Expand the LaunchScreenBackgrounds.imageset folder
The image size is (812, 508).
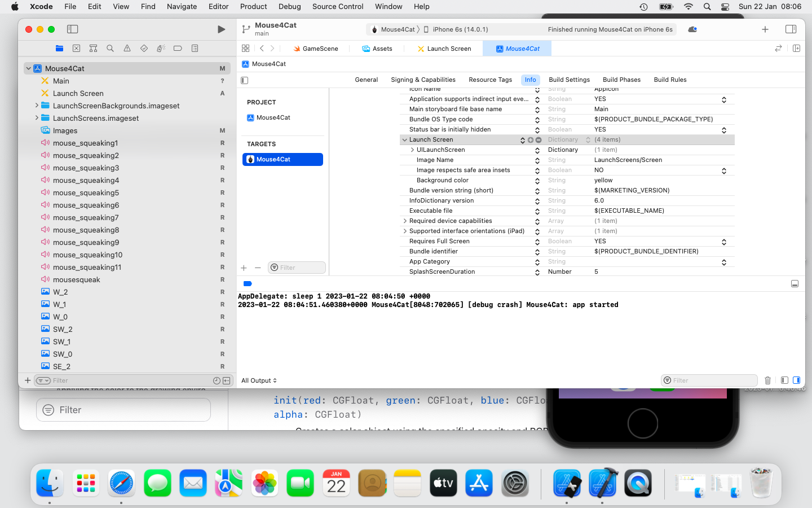pyautogui.click(x=37, y=106)
